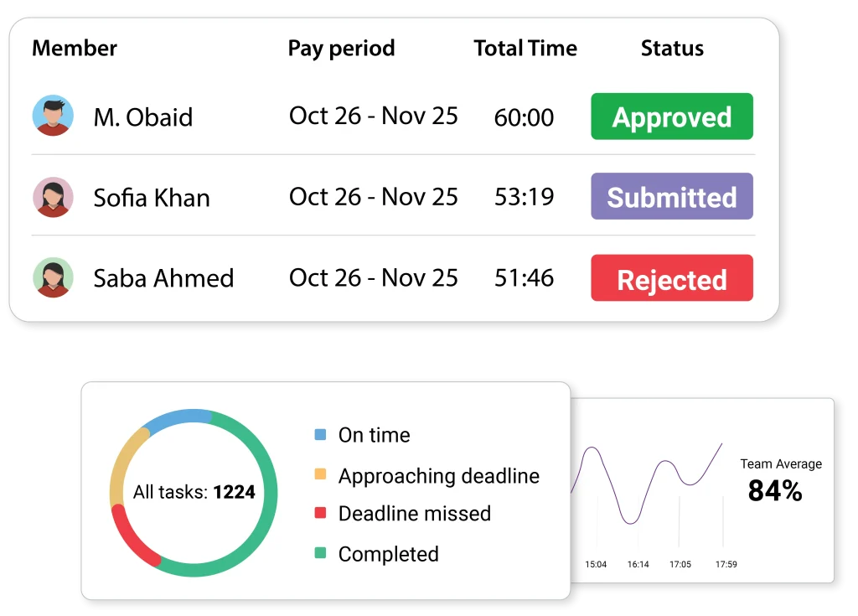Viewport: 858px width, 616px height.
Task: Select the 17:59 marker on the chart axis
Action: (726, 564)
